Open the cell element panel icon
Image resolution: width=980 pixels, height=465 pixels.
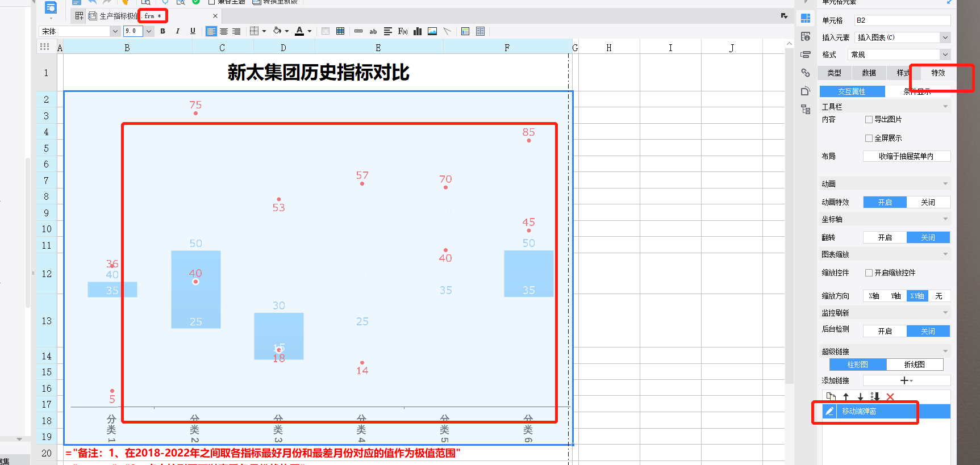[806, 18]
